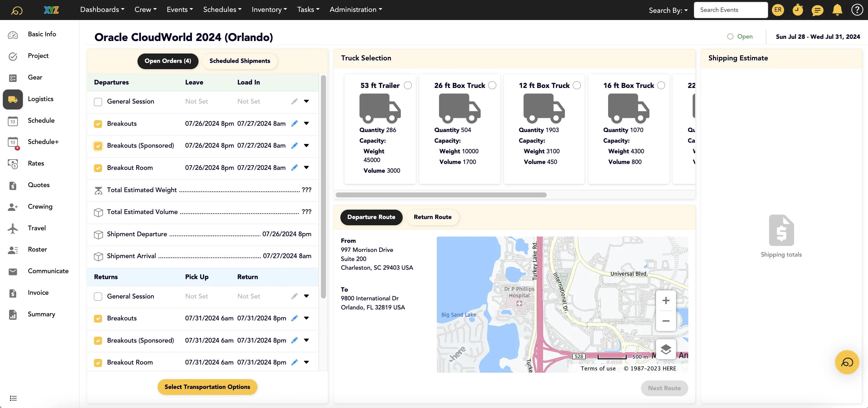The image size is (868, 408).
Task: Open the notifications bell icon
Action: click(837, 10)
